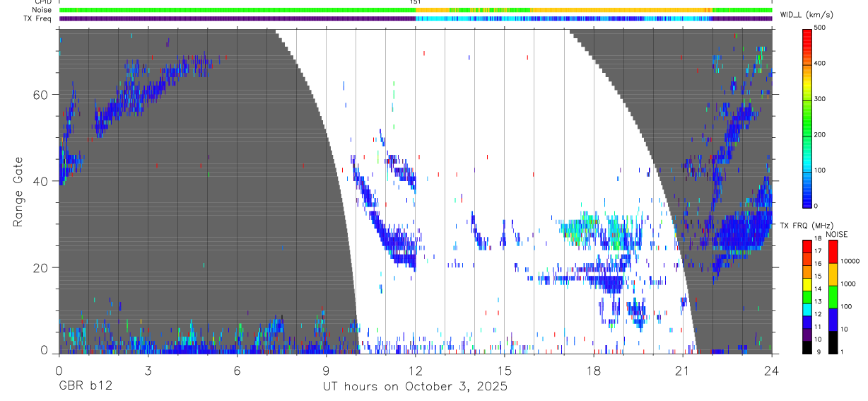Click the Noise strip row label
The width and height of the screenshot is (868, 401).
point(42,10)
